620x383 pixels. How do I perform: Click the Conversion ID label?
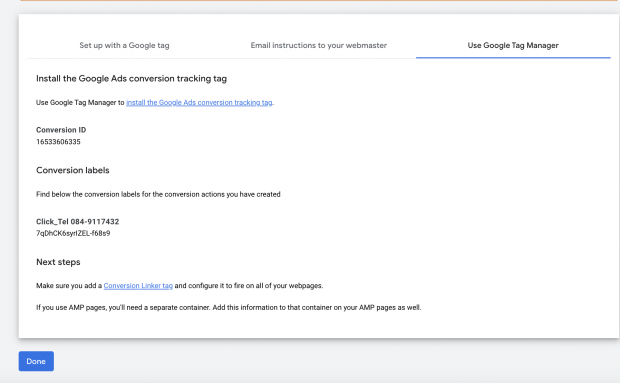click(x=61, y=130)
